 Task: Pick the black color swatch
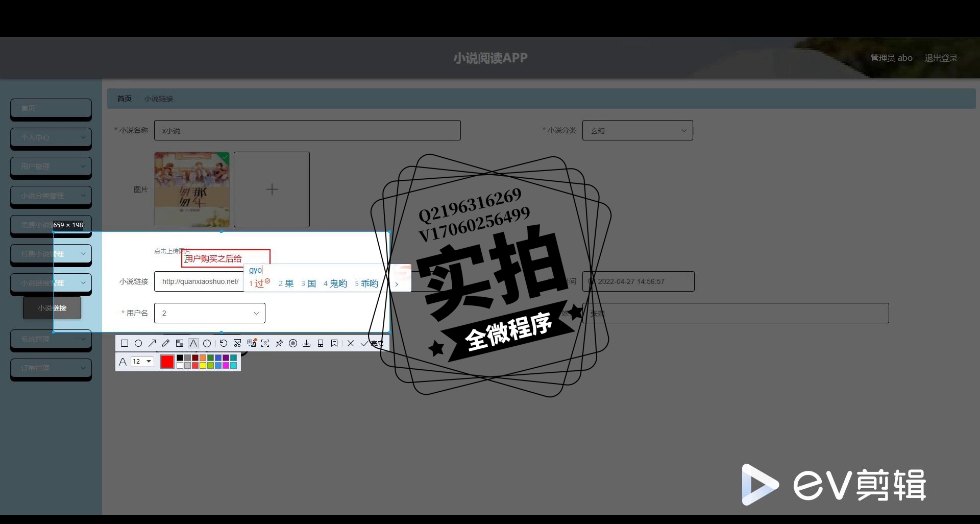coord(180,358)
